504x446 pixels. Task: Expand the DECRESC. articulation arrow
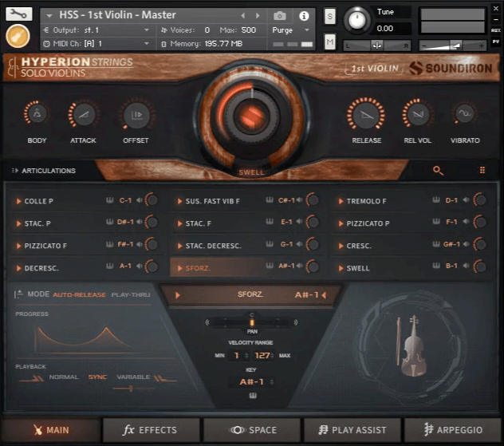[x=18, y=268]
